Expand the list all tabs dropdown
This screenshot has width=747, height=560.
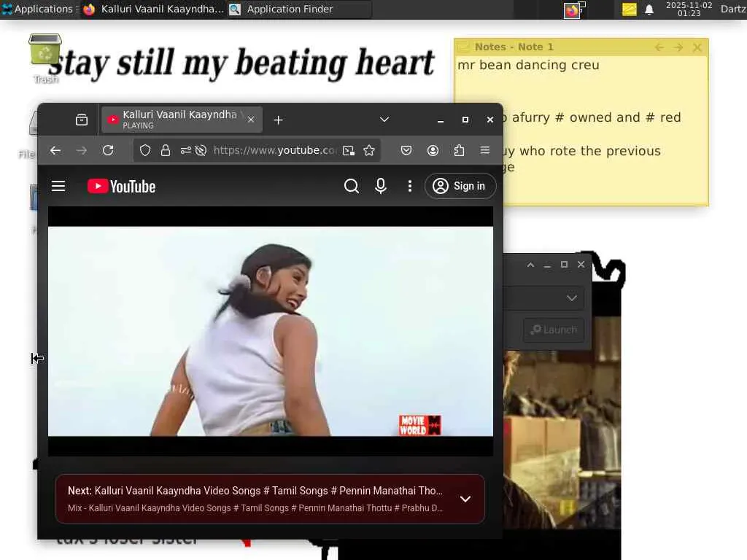pos(384,120)
